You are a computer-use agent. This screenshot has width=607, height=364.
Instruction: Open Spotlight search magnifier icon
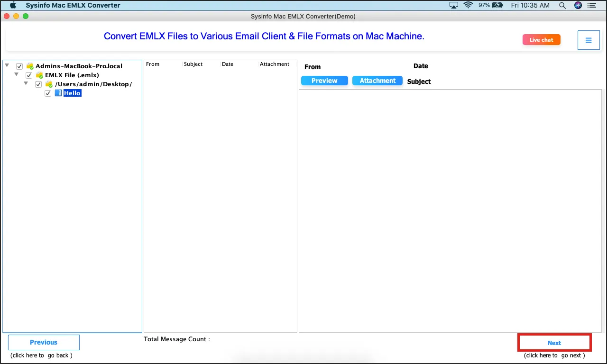point(562,5)
